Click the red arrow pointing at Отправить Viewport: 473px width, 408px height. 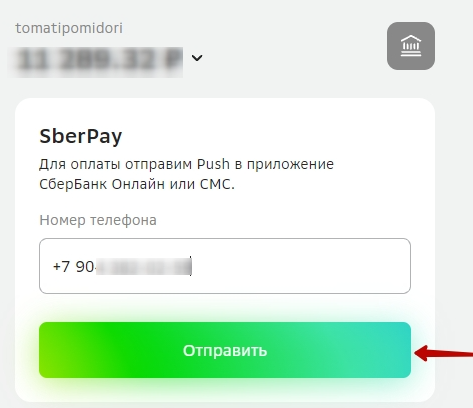coord(443,353)
